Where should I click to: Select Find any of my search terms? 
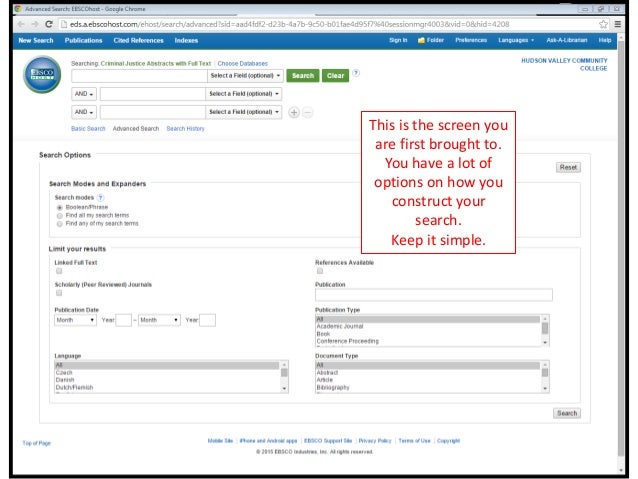(x=59, y=224)
